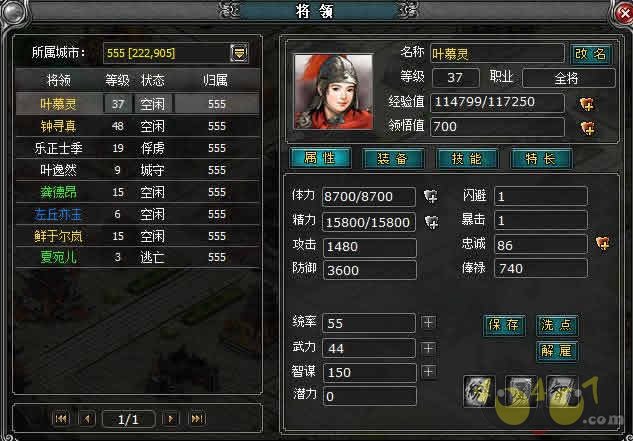Viewport: 633px width, 441px height.
Task: Click the refill icon next to 精力
Action: (x=432, y=222)
